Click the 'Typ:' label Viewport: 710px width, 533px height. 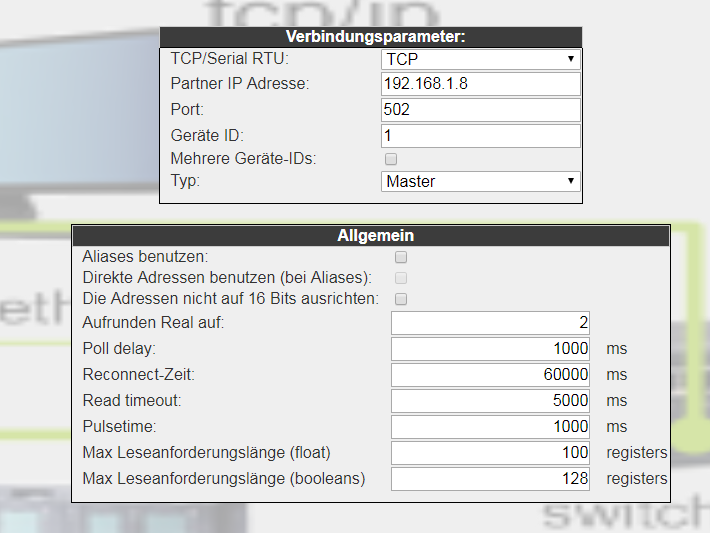[185, 181]
